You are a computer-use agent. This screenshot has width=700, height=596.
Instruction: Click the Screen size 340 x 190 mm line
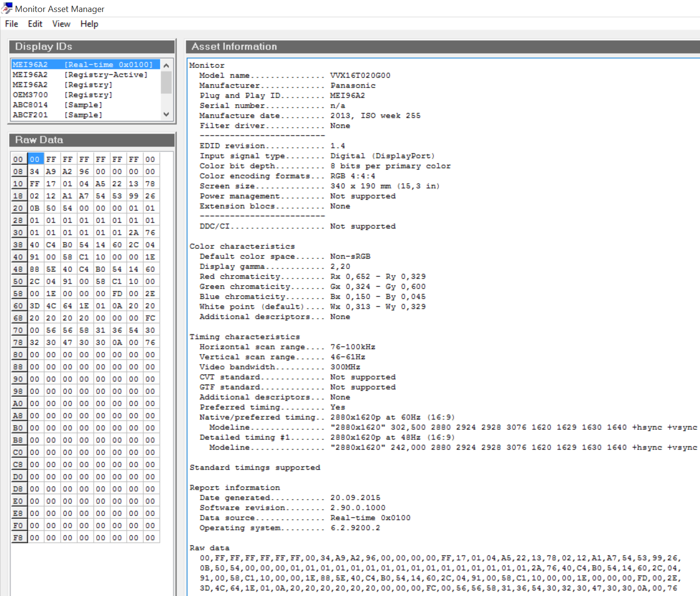tap(320, 186)
